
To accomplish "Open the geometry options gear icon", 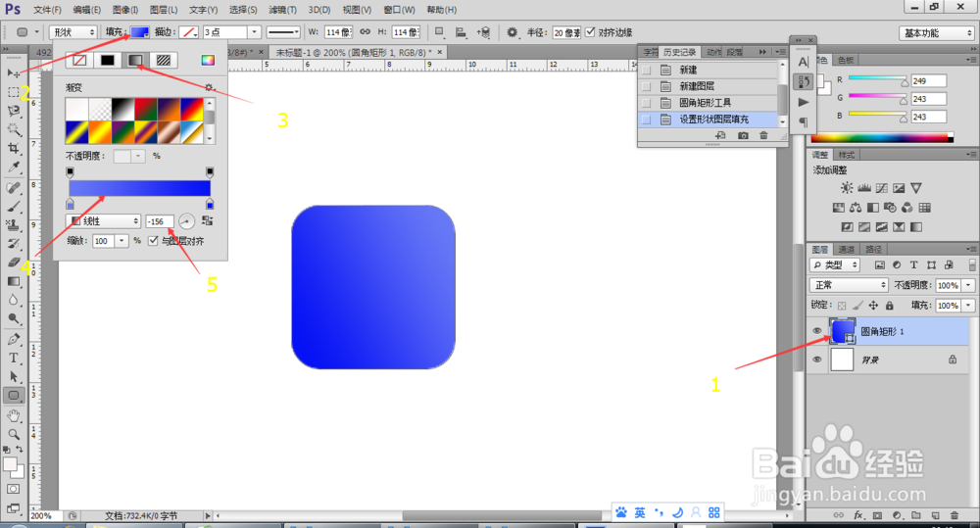I will (512, 32).
